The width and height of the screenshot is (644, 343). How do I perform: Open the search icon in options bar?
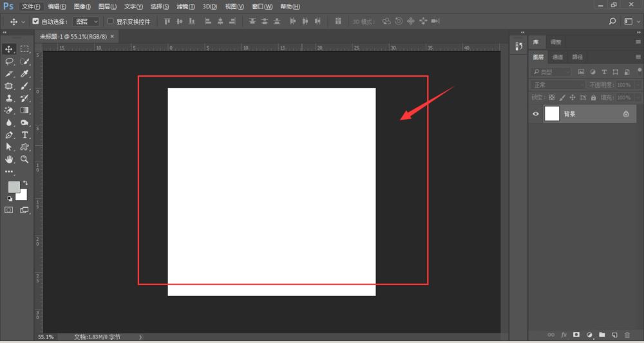[612, 21]
